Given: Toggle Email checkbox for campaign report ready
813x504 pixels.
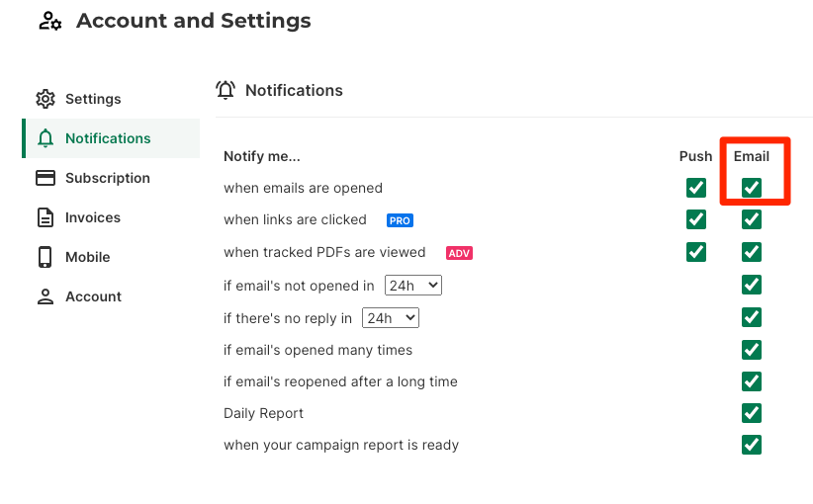Looking at the screenshot, I should coord(752,445).
